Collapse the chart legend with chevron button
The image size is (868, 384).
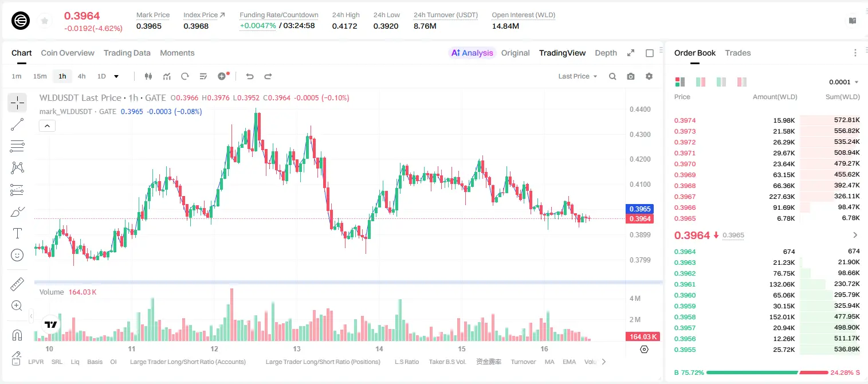click(47, 126)
